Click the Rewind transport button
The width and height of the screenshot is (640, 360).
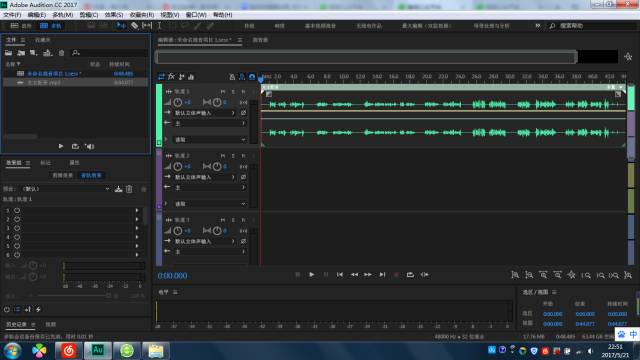pyautogui.click(x=354, y=275)
